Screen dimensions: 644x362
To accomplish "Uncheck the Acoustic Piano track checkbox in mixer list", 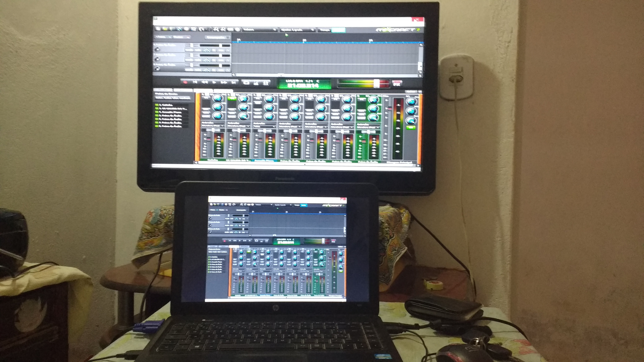I will (x=157, y=112).
